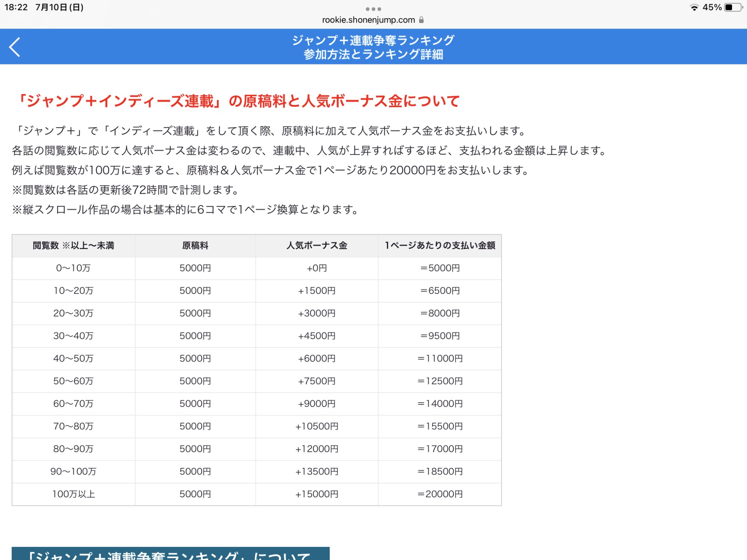Tap the 人気ボーナス金 column header
The width and height of the screenshot is (747, 560).
click(x=317, y=246)
